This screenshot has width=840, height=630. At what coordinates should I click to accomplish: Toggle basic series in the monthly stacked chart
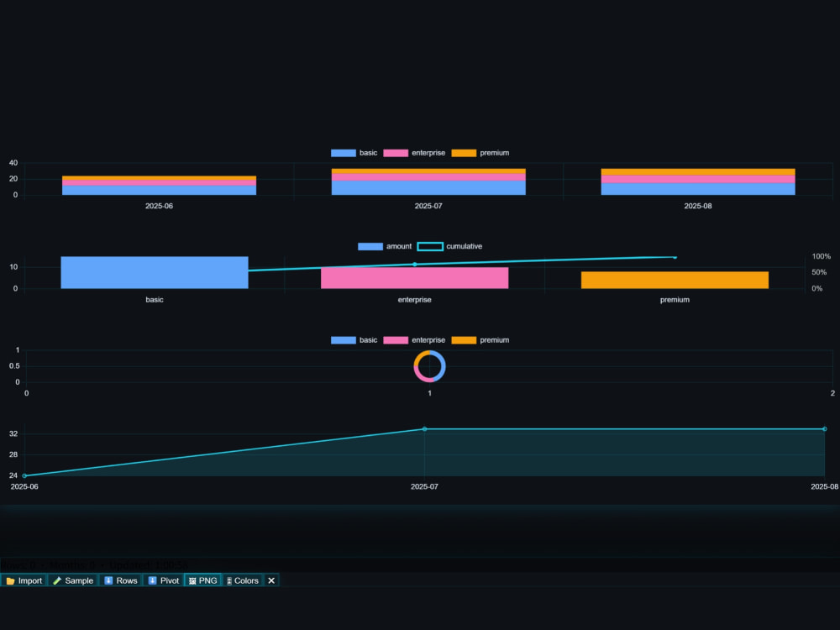coord(354,153)
